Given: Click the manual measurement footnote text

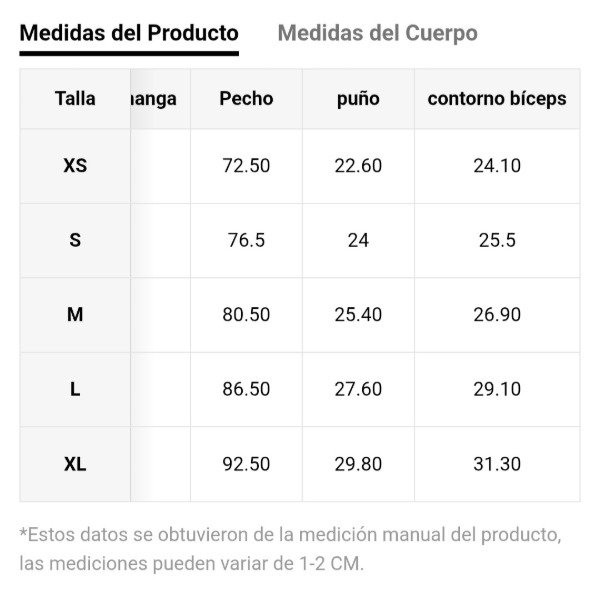Looking at the screenshot, I should (x=290, y=548).
